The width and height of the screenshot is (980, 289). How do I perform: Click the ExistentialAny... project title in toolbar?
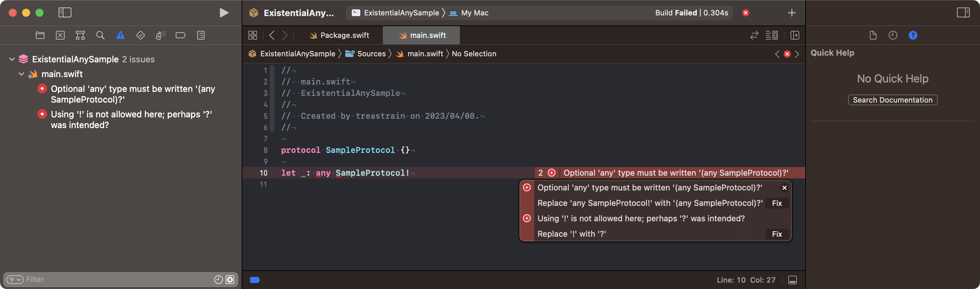pos(299,13)
